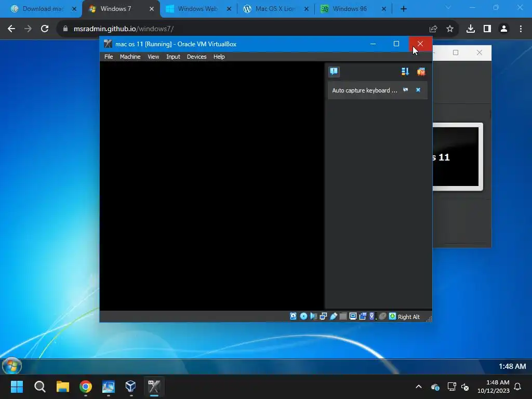Click the Right Alt host key label
The width and height of the screenshot is (532, 399).
pos(408,316)
